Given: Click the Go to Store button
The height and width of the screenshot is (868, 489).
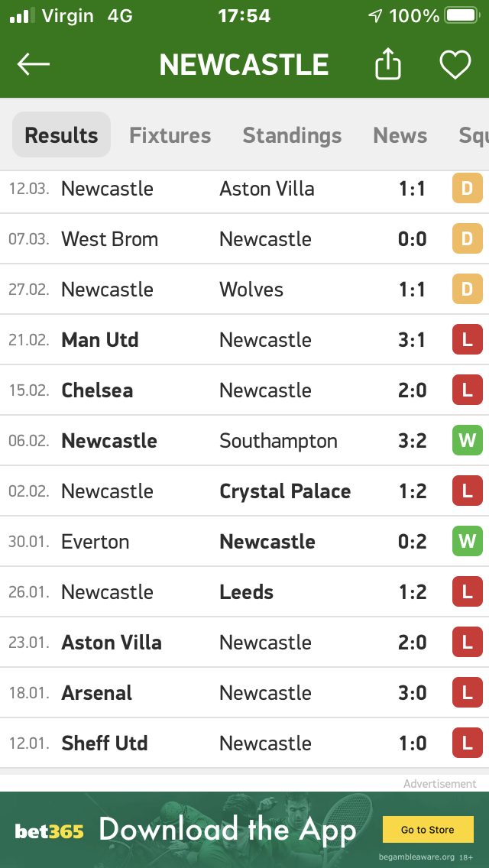Looking at the screenshot, I should [428, 829].
